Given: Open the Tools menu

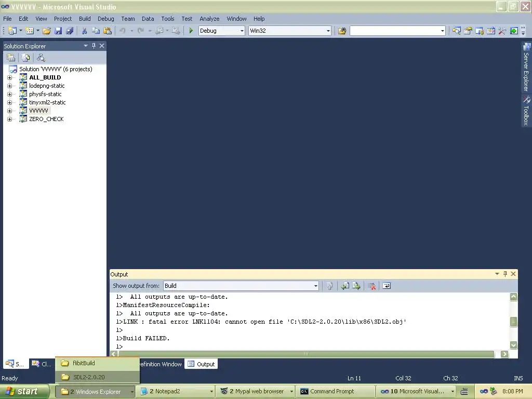Looking at the screenshot, I should pos(168,19).
